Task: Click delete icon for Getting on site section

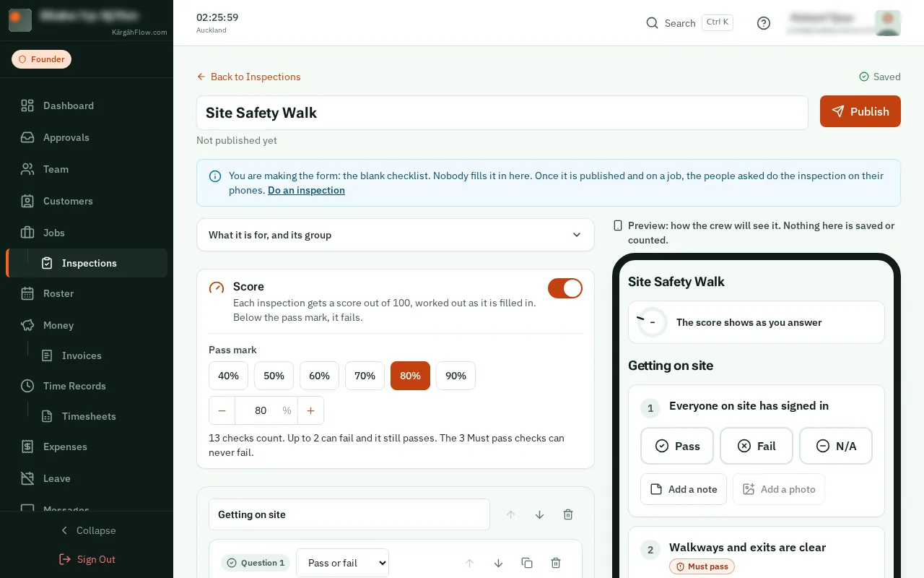Action: pyautogui.click(x=568, y=514)
